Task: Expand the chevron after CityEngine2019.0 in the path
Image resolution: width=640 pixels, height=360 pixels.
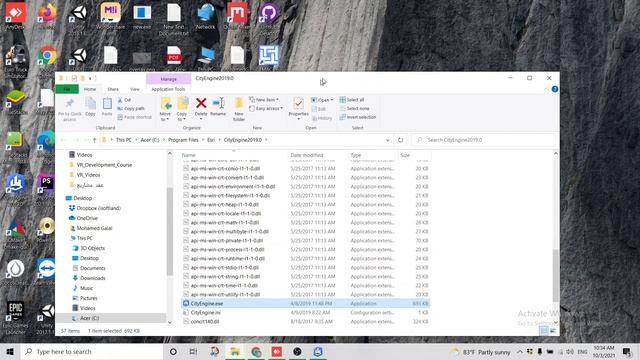Action: pyautogui.click(x=267, y=140)
